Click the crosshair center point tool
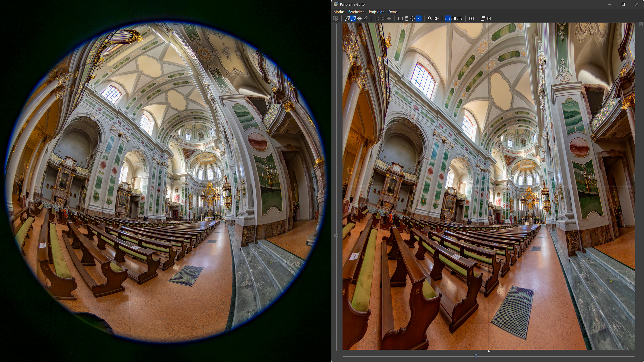Image resolution: width=644 pixels, height=362 pixels. click(359, 19)
